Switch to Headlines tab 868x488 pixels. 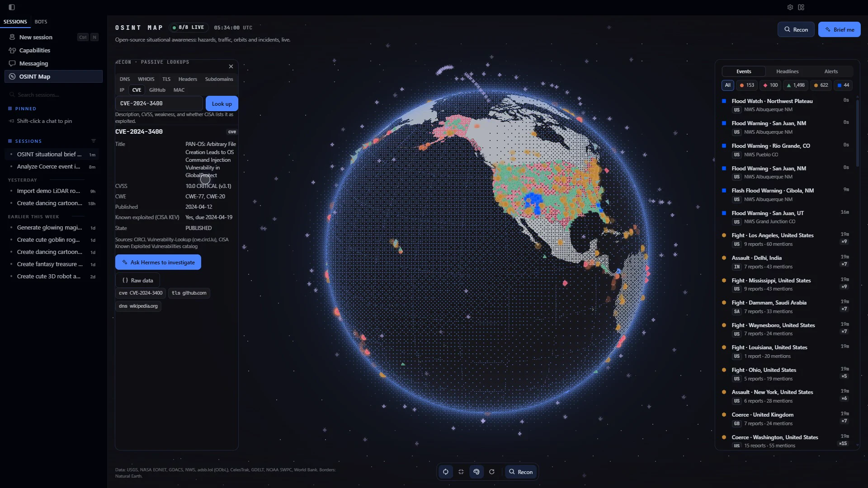coord(788,71)
